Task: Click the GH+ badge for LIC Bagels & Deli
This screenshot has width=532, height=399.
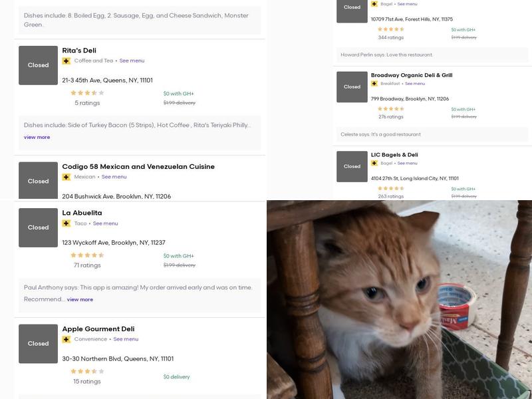Action: click(x=374, y=163)
